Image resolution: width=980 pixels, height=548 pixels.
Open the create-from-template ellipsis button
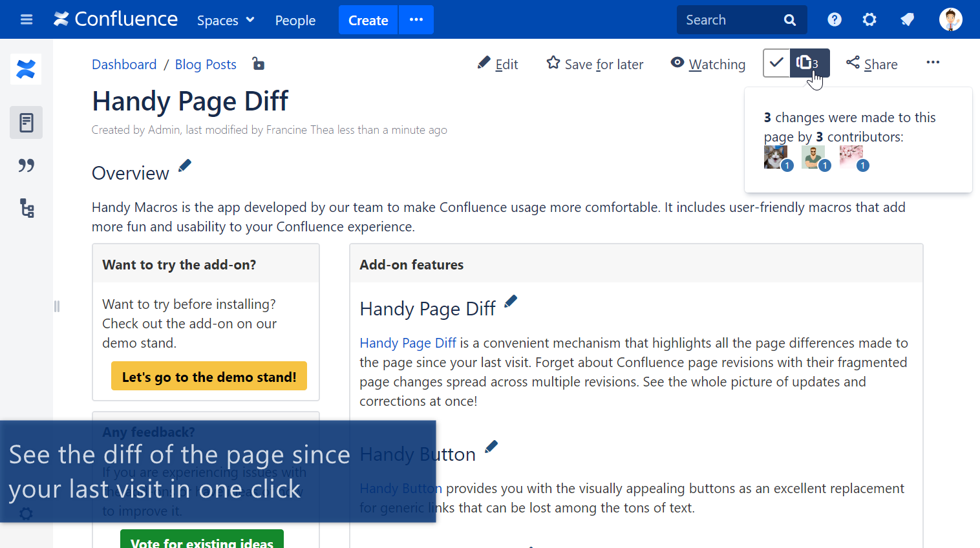coord(416,20)
